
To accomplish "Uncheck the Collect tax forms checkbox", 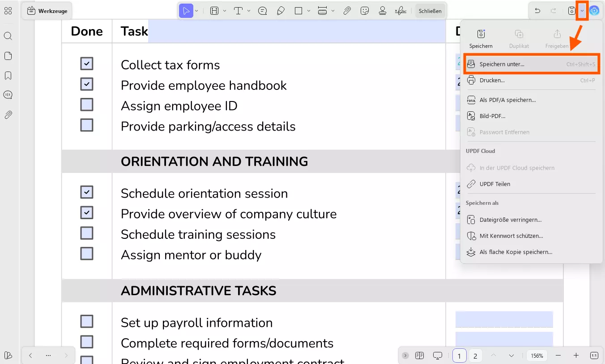I will tap(87, 63).
